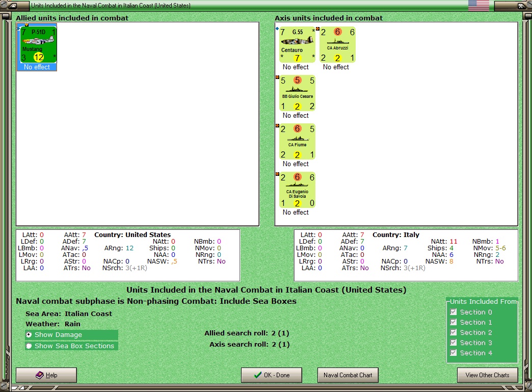Select the BB Giulio Cesare battleship counter
The image size is (532, 392).
tap(297, 93)
